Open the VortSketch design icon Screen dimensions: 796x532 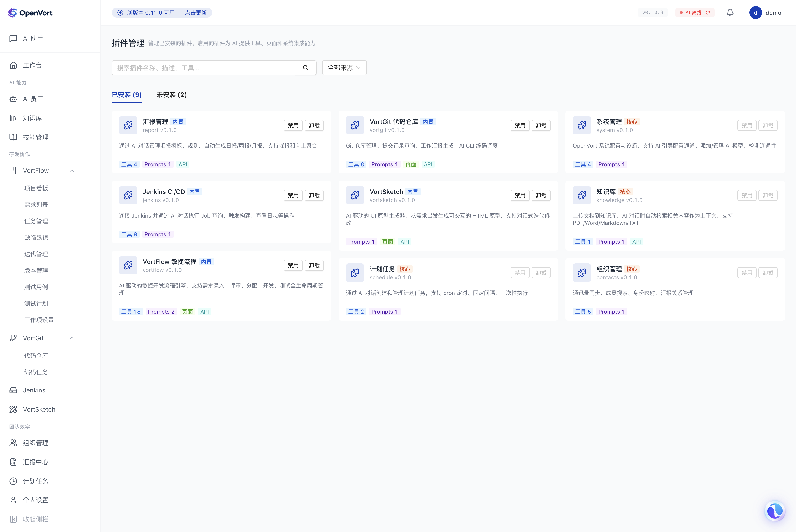tap(13, 409)
